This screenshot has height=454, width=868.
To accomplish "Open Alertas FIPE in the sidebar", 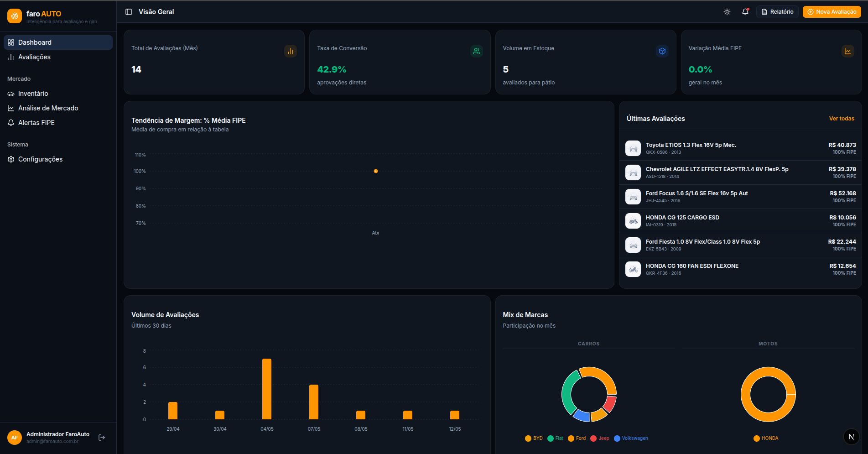I will pos(58,123).
